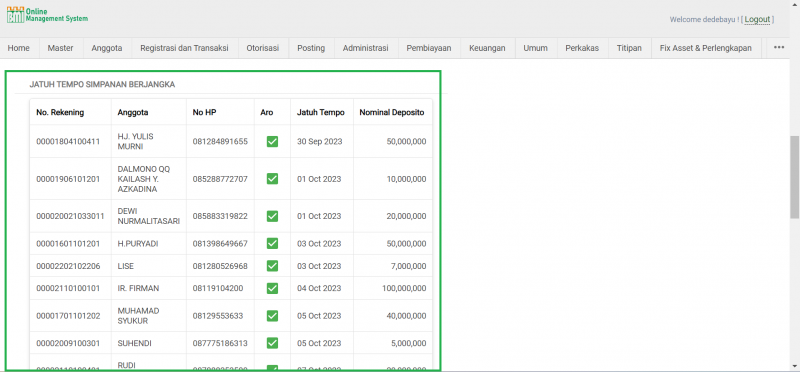Viewport: 800px width, 372px height.
Task: Select account number 00002009100301
Action: click(68, 343)
